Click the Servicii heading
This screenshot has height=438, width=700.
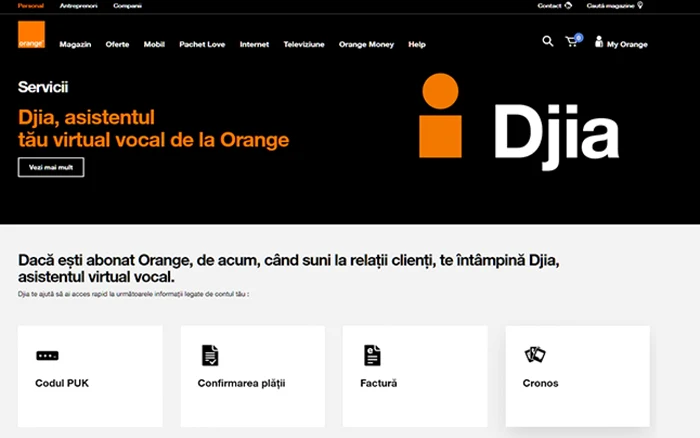pyautogui.click(x=43, y=87)
